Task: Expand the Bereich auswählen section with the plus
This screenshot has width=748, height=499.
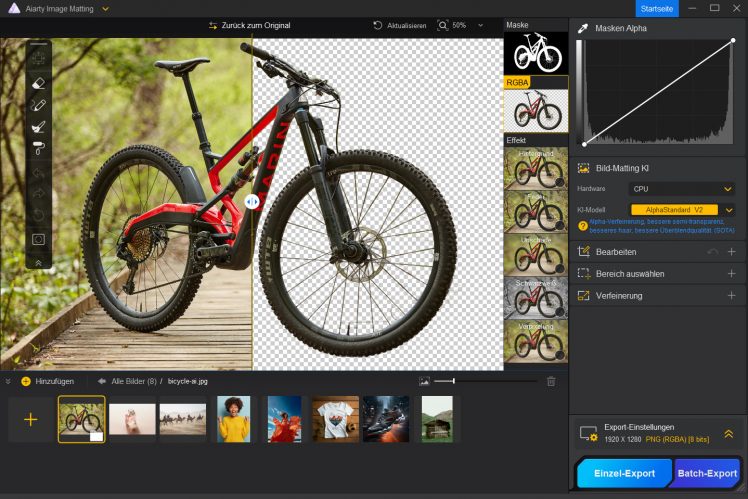Action: (731, 273)
